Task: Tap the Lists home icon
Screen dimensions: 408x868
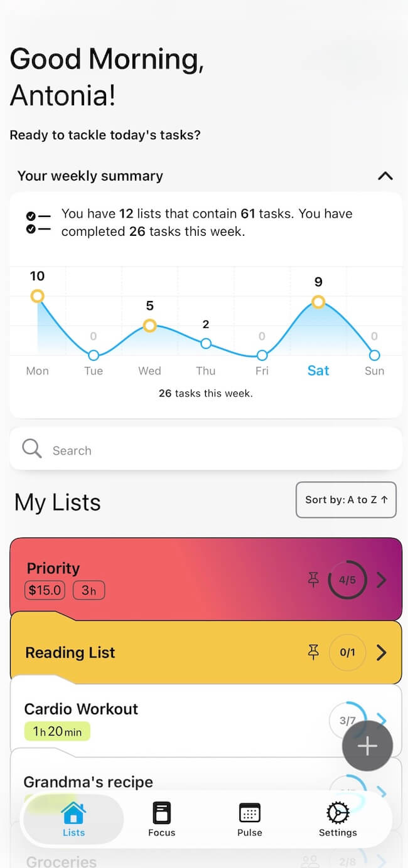Action: [x=73, y=813]
